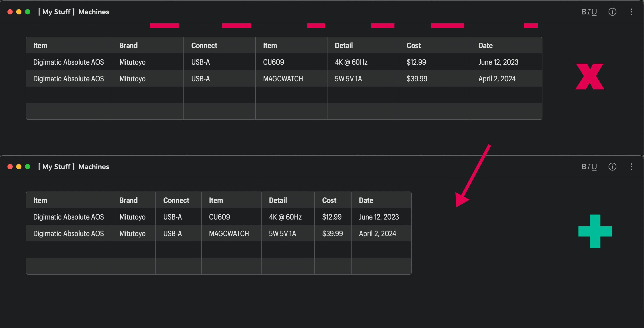Click the "June 12, 2023" cell in the bottom table
The height and width of the screenshot is (328, 644).
pyautogui.click(x=381, y=217)
